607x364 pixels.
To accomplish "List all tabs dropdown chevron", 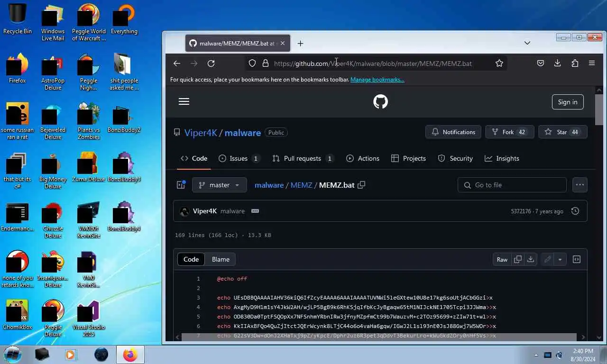I will point(527,43).
